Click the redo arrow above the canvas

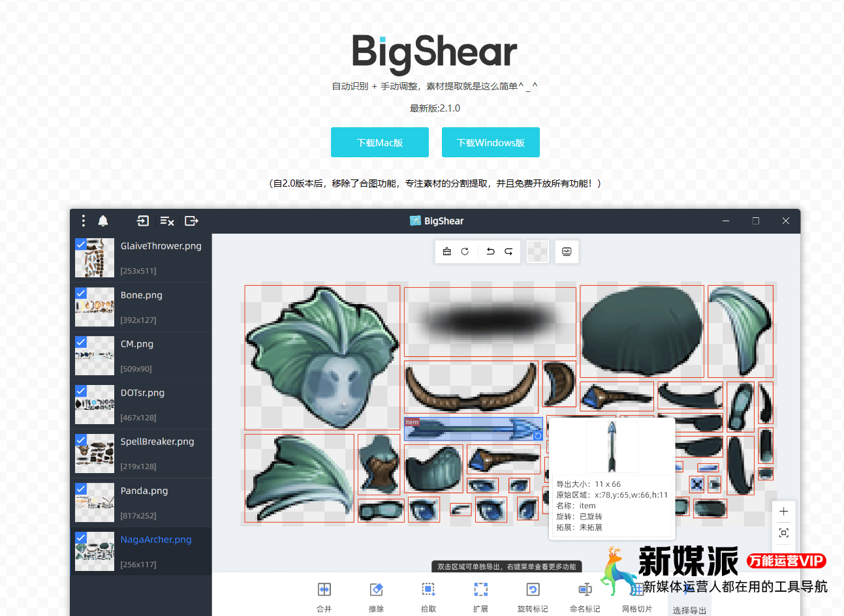coord(510,251)
